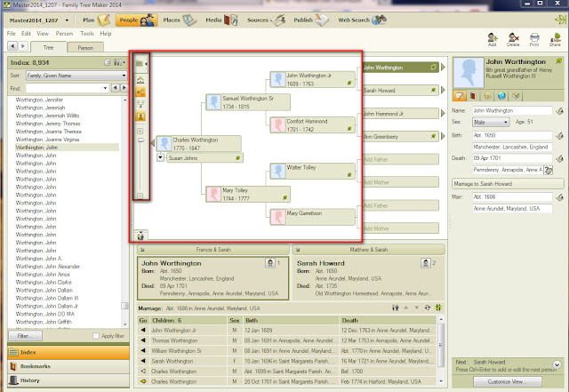
Task: Open the Web Search workspace
Action: tap(362, 20)
